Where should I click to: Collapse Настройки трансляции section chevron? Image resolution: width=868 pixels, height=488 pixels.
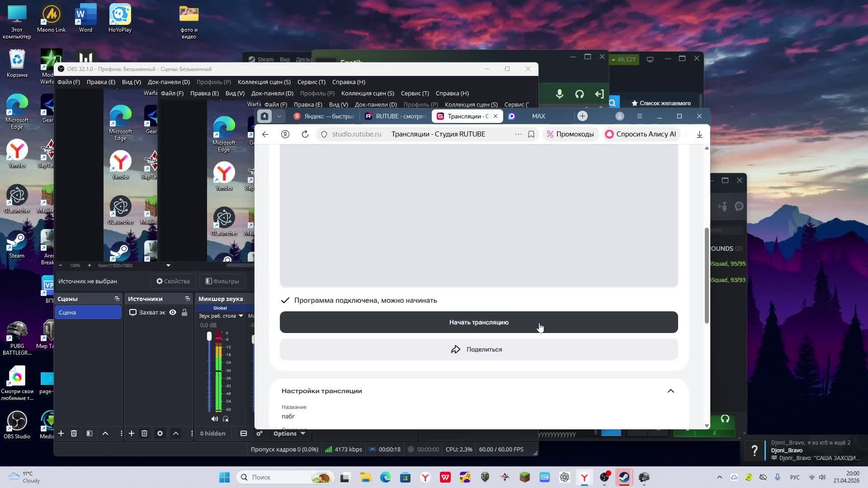pos(670,391)
